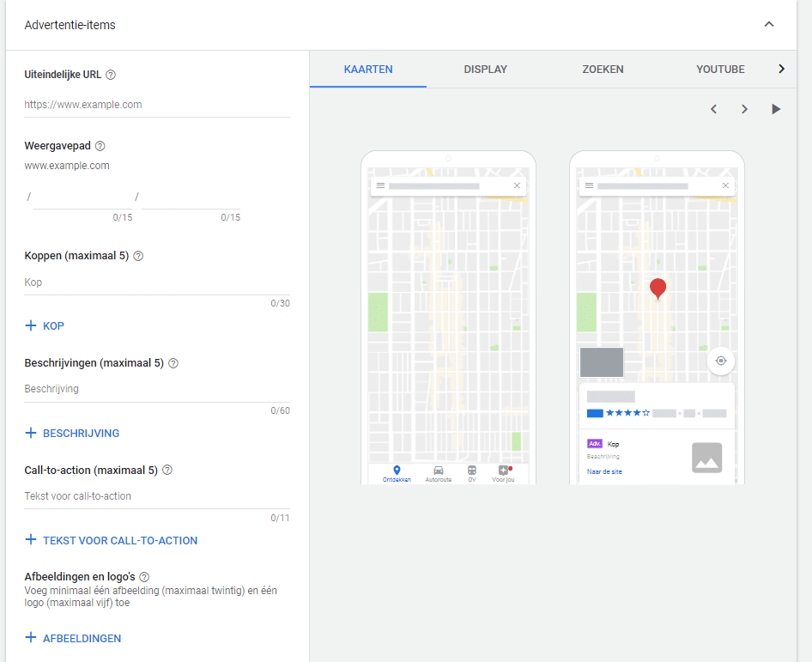Screen dimensions: 812x662
Task: Collapse the Advertentie-items section
Action: (x=769, y=24)
